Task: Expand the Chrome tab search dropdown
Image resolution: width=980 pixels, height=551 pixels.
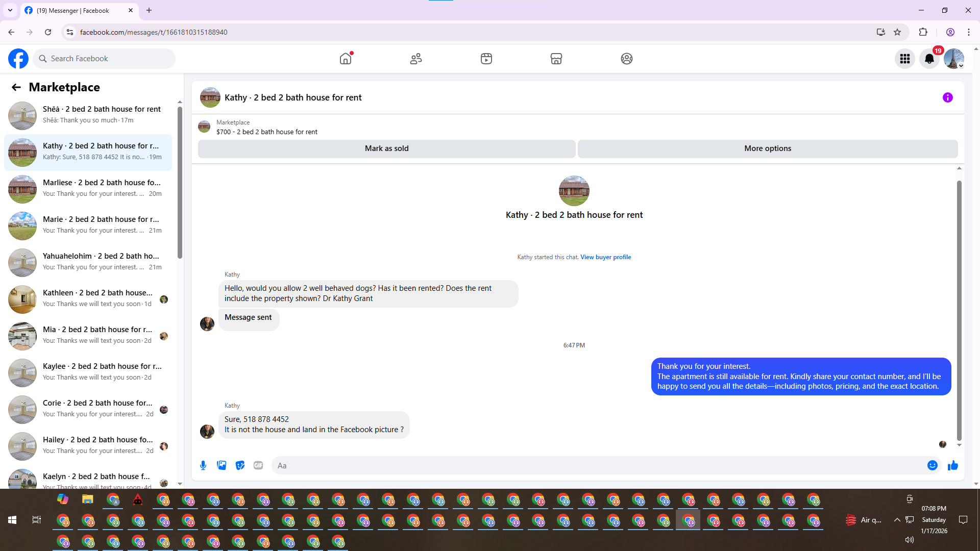Action: point(10,10)
